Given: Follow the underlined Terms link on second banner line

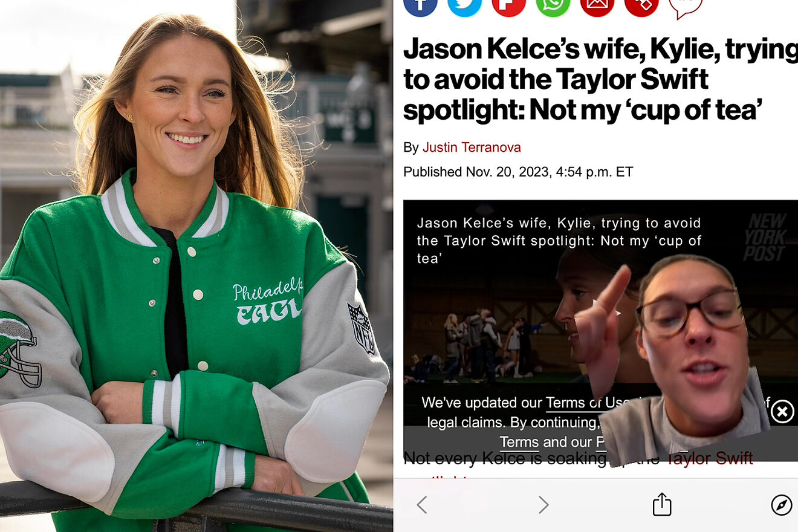Looking at the screenshot, I should 519,442.
